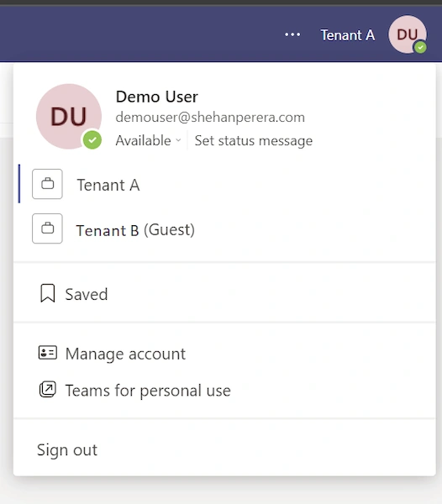Screen dimensions: 442x504
Task: Click Tenant A label in the header bar
Action: [x=348, y=35]
